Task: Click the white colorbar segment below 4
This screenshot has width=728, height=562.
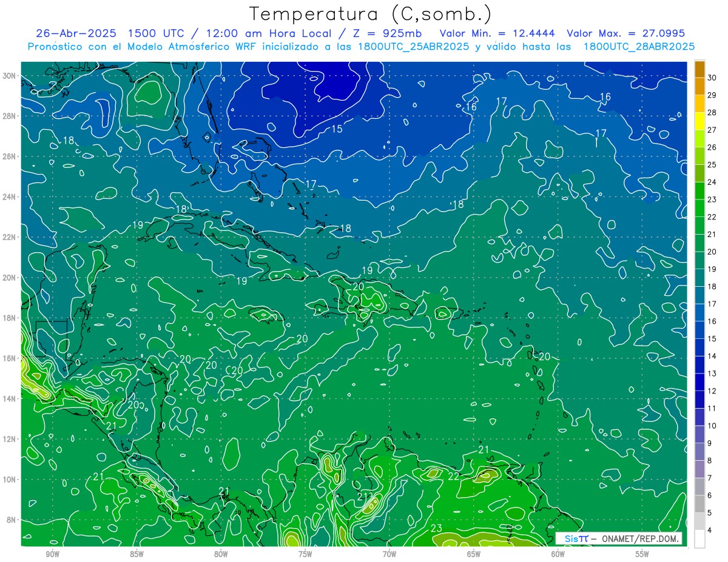Action: coord(700,538)
